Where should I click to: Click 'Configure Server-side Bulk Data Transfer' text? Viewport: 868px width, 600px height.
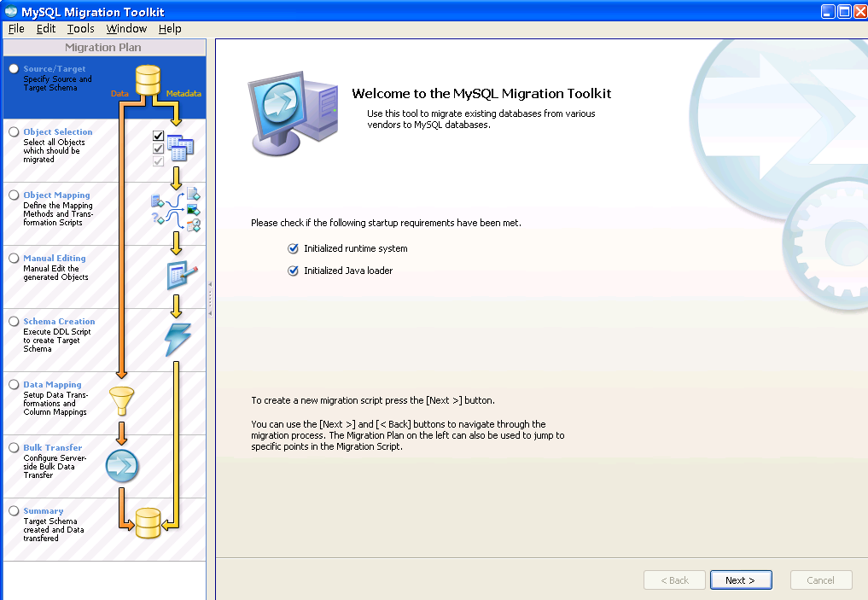tap(55, 467)
